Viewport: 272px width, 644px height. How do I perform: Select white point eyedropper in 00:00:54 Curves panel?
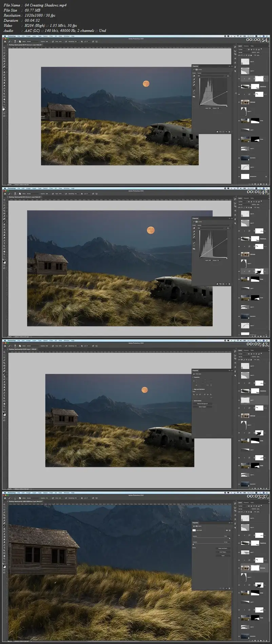[x=194, y=85]
